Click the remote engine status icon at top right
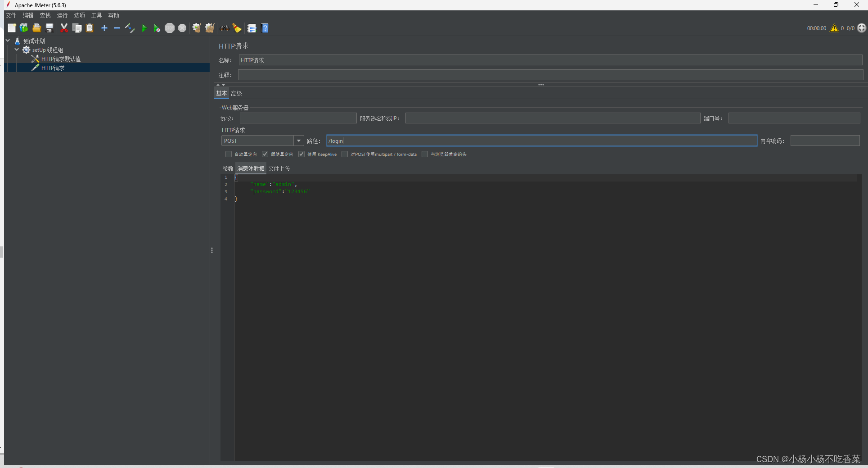 point(862,28)
